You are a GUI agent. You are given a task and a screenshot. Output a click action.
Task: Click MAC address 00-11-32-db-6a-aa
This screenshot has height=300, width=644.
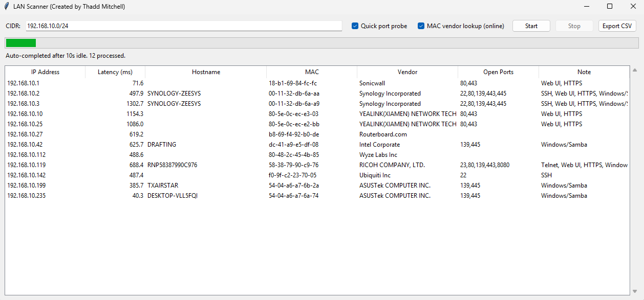point(294,94)
